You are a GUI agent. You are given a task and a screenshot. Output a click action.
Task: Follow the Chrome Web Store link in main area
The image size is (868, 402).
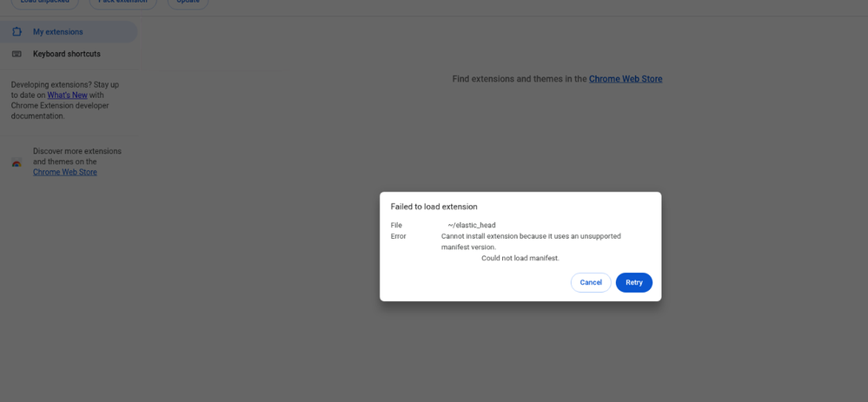pyautogui.click(x=626, y=79)
